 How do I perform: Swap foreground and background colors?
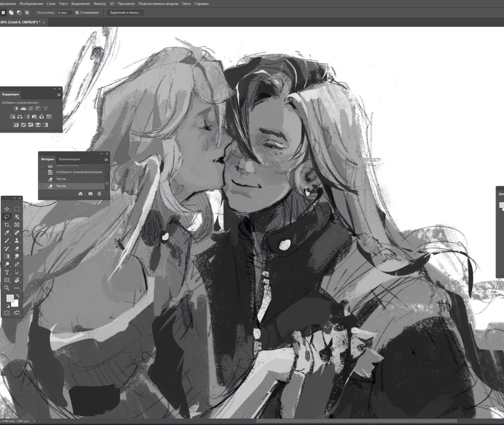(x=18, y=296)
